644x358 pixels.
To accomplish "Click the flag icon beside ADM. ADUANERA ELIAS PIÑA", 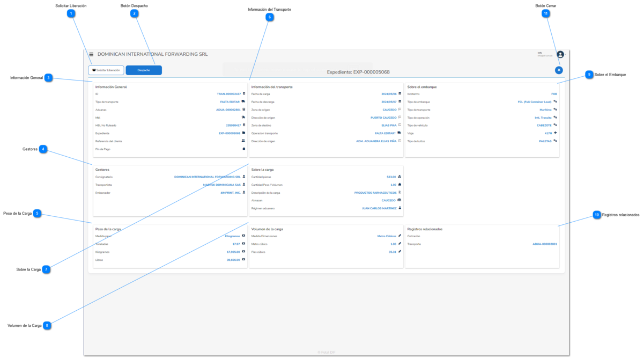I will pos(399,141).
